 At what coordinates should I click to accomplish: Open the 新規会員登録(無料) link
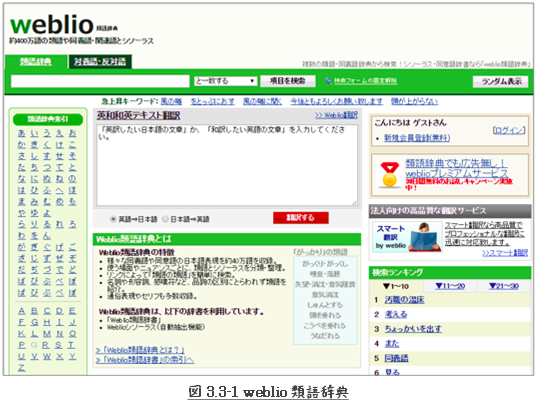point(417,138)
